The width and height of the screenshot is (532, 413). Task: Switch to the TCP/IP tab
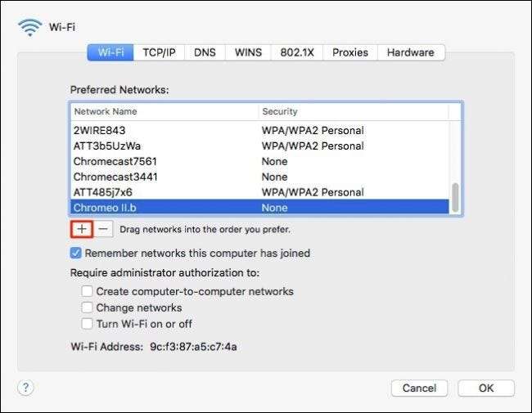tap(160, 52)
